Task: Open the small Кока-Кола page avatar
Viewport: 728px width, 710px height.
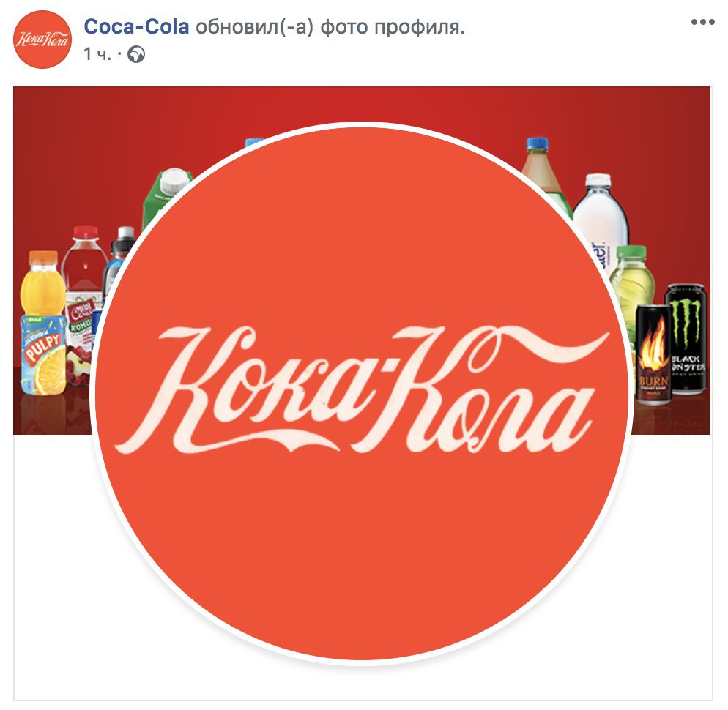Action: pos(42,40)
